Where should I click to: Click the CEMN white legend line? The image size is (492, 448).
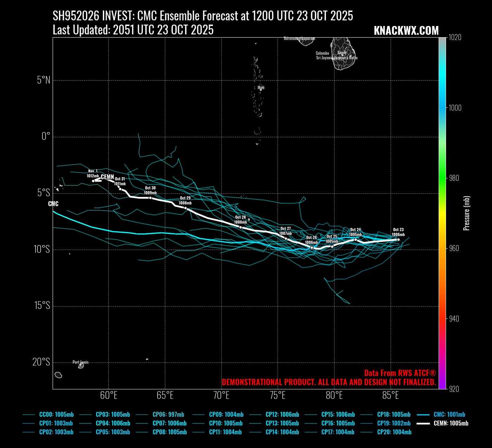[423, 423]
